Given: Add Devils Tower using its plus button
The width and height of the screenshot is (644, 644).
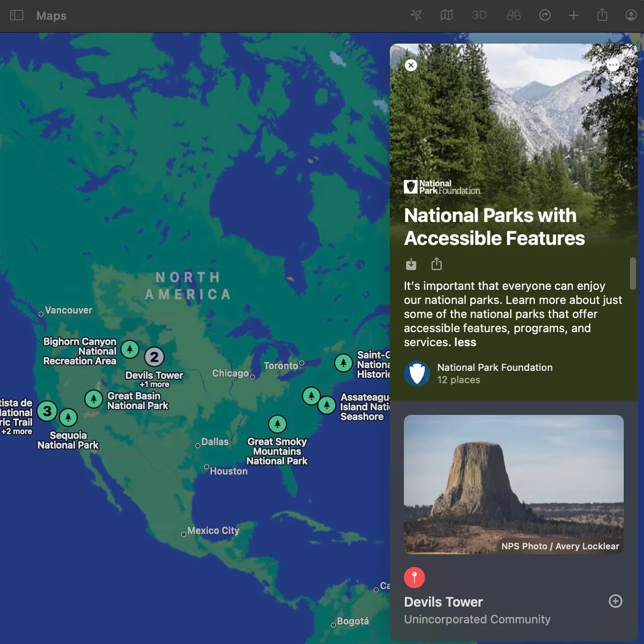Looking at the screenshot, I should click(616, 601).
